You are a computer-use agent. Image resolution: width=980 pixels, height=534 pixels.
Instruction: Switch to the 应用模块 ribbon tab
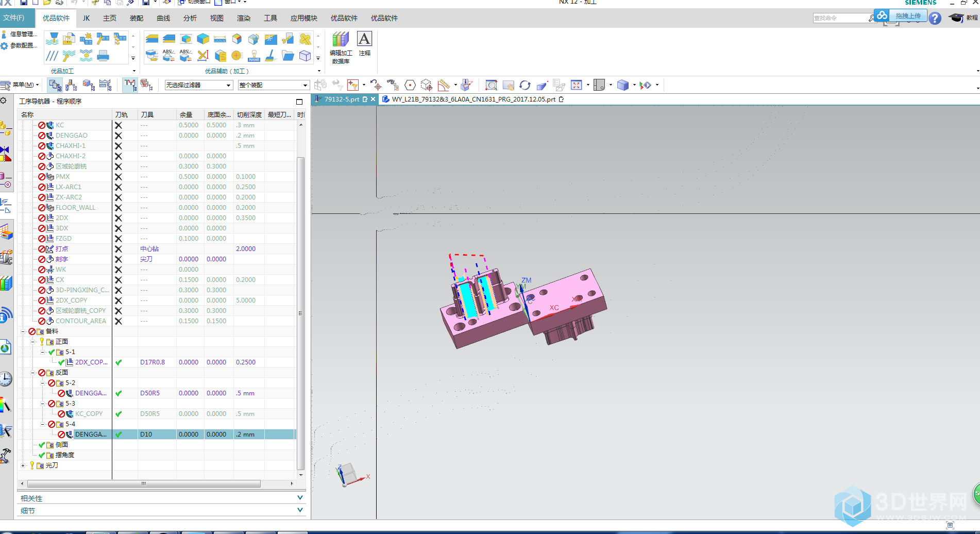pos(303,18)
